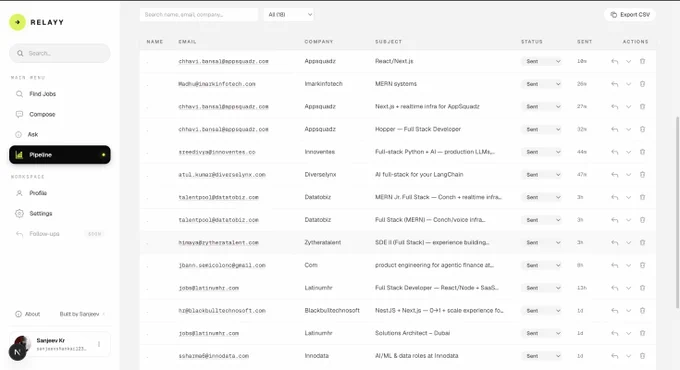Click email atul.kumar@diverselynx.com
Image resolution: width=680 pixels, height=370 pixels.
coord(222,175)
